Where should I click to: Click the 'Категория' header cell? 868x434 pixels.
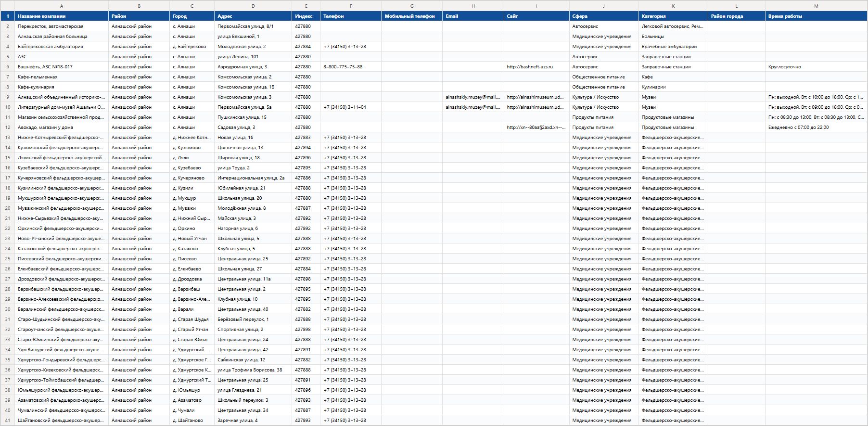tap(673, 16)
